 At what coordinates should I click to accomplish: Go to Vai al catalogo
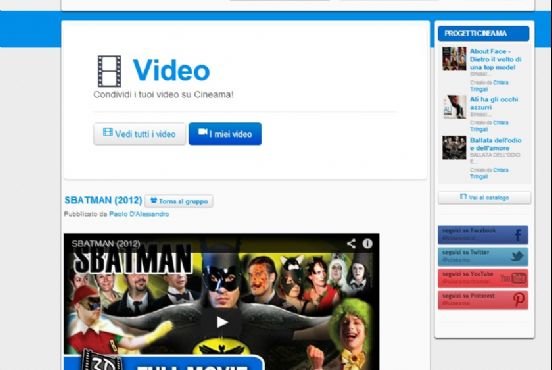coord(484,197)
